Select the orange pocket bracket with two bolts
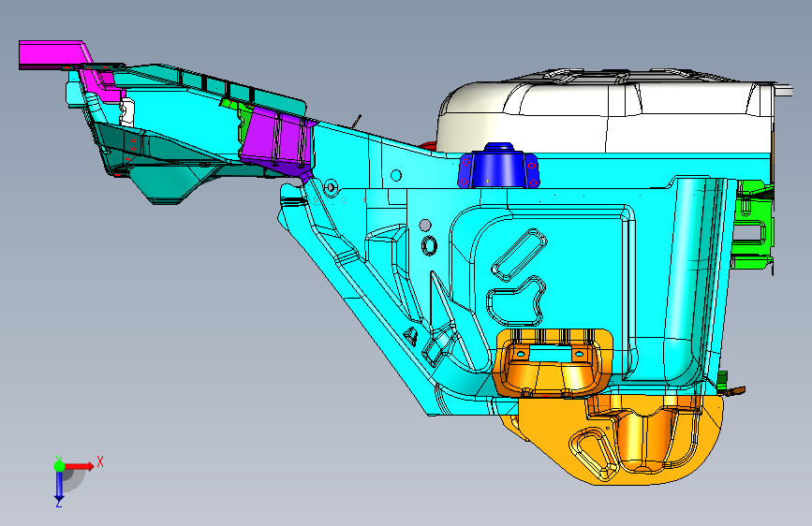The height and width of the screenshot is (526, 812). tap(552, 364)
